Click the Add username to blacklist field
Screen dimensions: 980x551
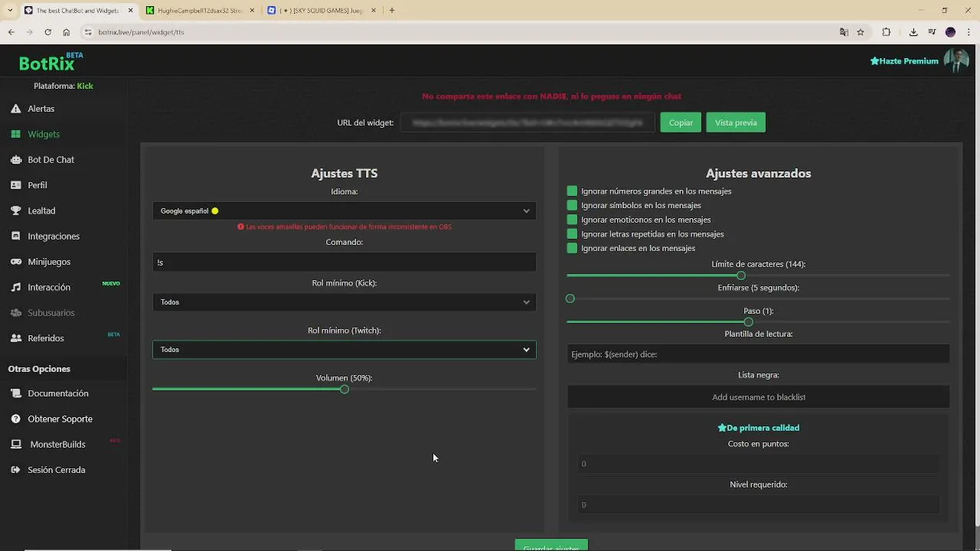[758, 397]
